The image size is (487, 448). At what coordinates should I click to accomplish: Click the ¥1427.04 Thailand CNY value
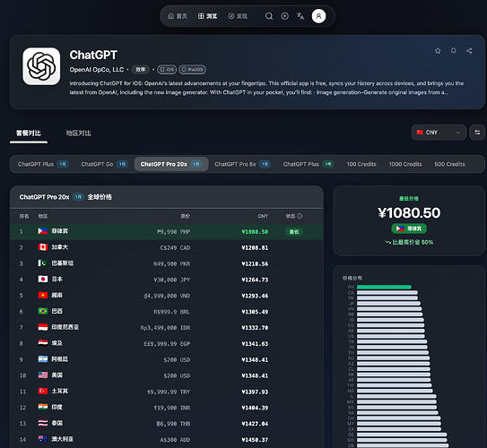[x=255, y=424]
